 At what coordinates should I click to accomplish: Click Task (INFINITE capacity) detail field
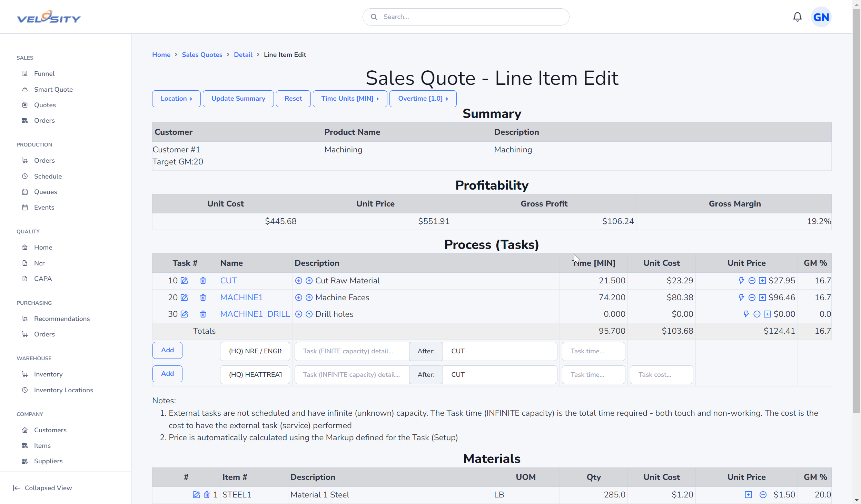pos(352,375)
